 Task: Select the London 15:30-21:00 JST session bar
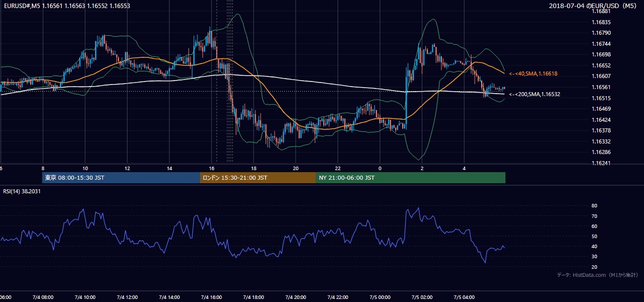tap(258, 178)
